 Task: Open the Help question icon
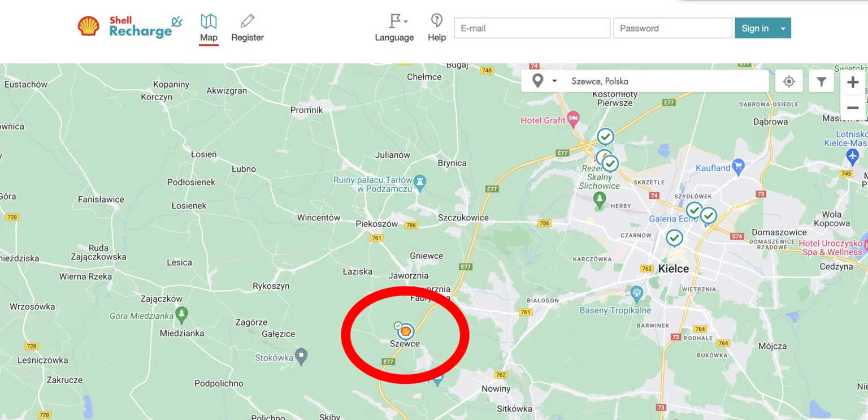[x=437, y=28]
